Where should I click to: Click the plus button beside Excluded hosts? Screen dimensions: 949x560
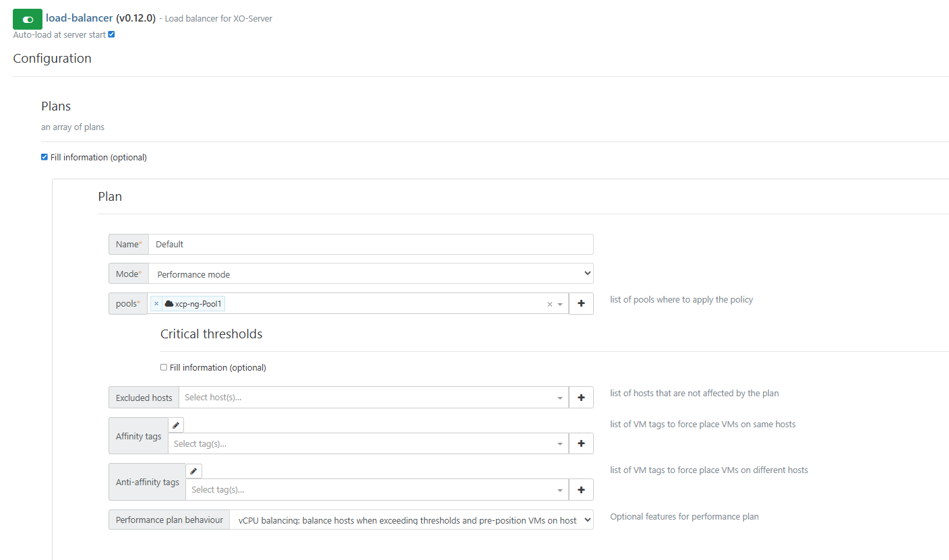581,398
